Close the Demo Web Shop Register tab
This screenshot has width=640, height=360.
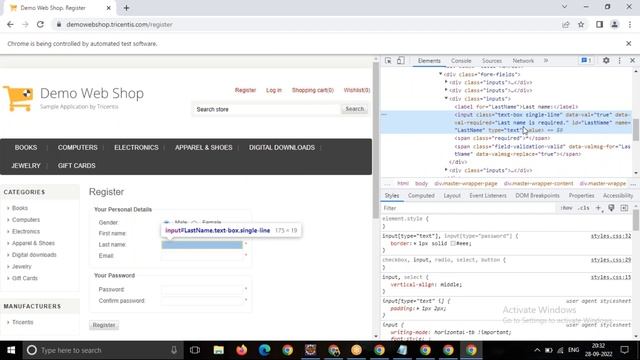(109, 8)
